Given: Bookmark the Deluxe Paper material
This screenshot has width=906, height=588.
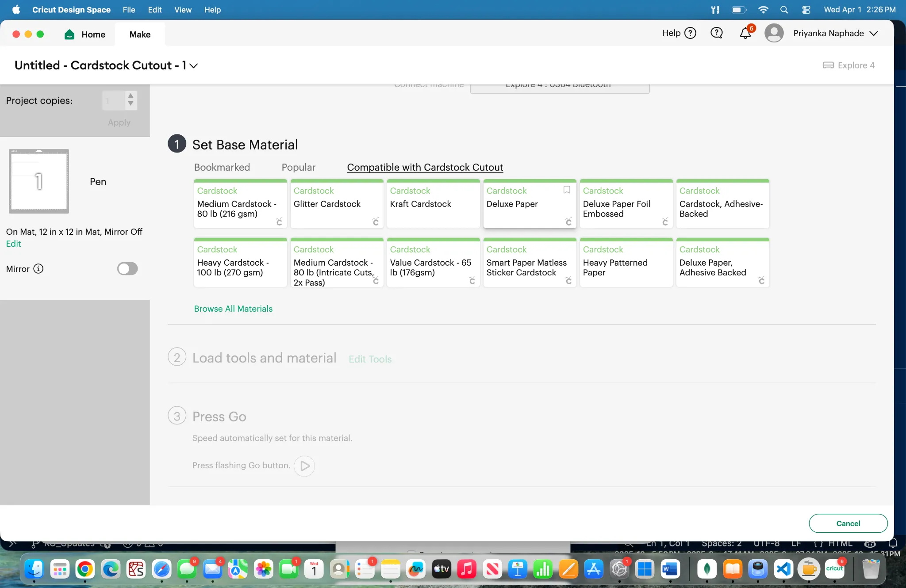Looking at the screenshot, I should pyautogui.click(x=567, y=190).
